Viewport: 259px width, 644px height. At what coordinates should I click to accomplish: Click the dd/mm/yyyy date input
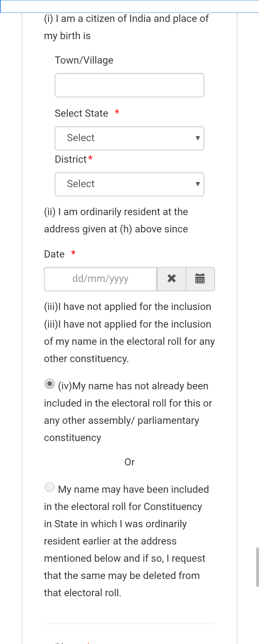[x=100, y=279]
